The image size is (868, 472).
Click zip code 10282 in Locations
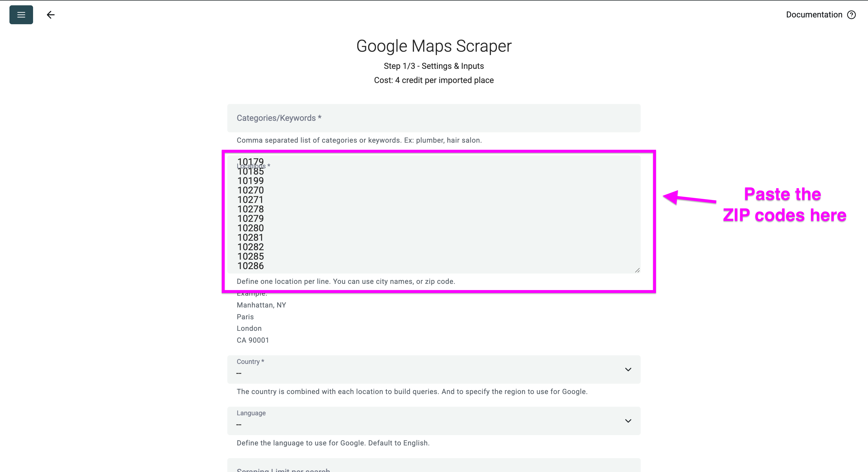(x=250, y=247)
